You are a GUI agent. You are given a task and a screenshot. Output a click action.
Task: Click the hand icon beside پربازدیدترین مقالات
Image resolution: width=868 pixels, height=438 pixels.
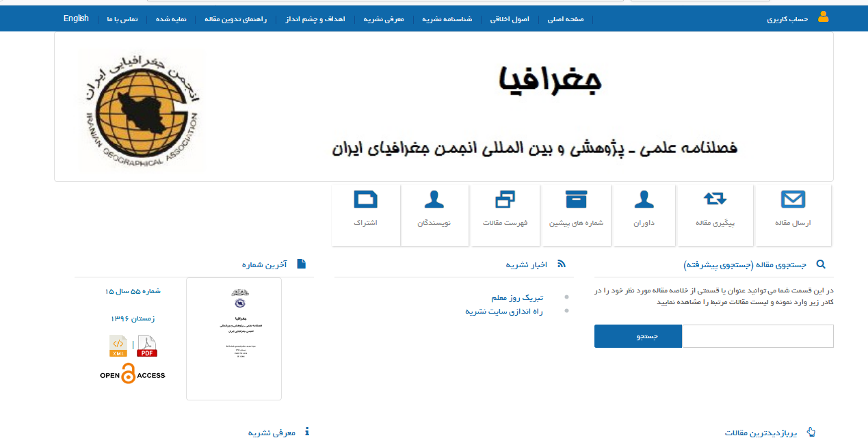[811, 432]
